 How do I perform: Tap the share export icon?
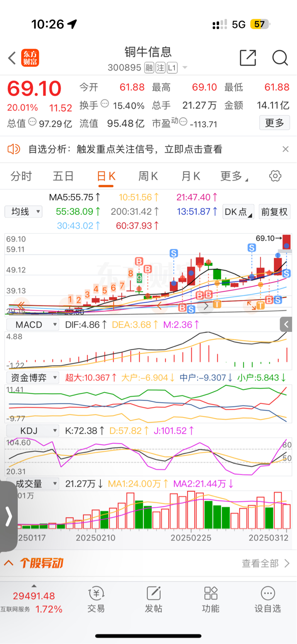click(248, 58)
